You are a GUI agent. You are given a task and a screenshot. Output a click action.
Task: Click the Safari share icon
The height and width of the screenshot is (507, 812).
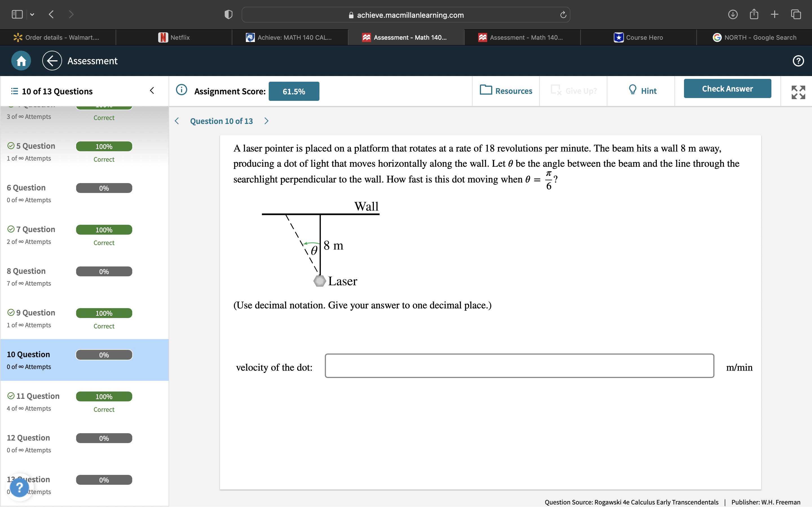point(754,14)
